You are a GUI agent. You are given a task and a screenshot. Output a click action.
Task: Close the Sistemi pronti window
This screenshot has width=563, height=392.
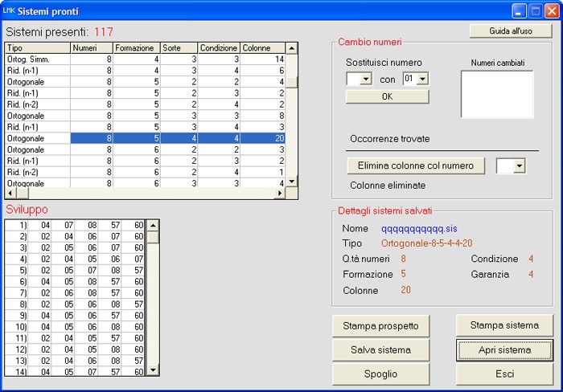click(552, 10)
